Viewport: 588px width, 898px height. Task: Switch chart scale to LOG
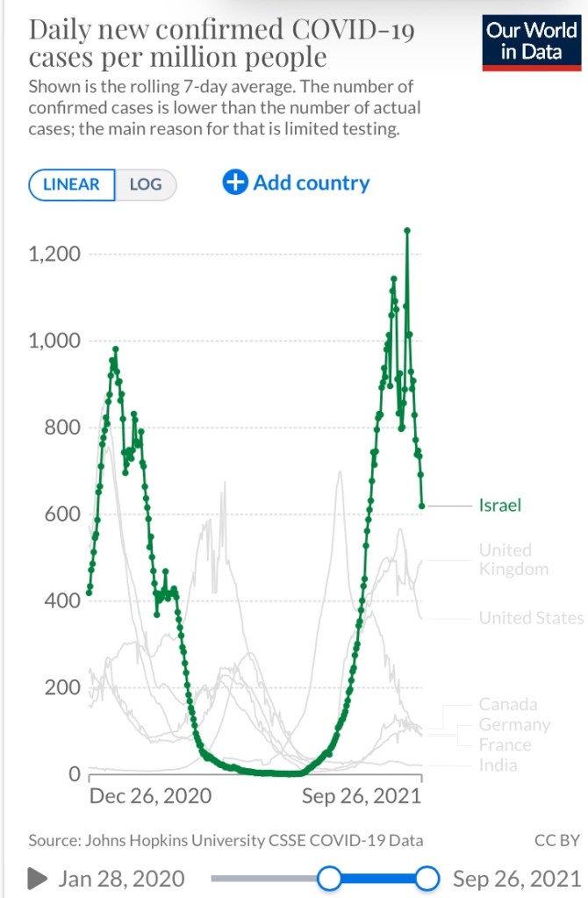[146, 185]
